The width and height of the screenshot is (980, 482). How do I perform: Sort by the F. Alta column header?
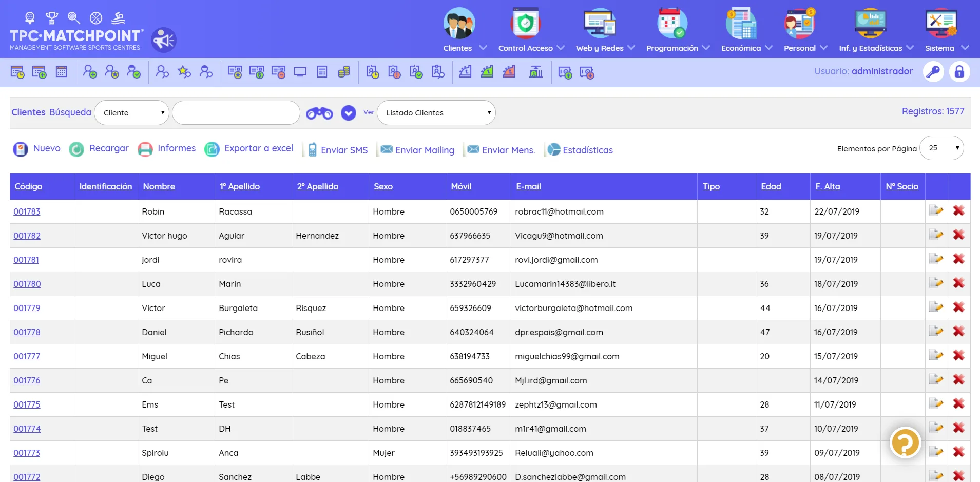[x=828, y=186]
